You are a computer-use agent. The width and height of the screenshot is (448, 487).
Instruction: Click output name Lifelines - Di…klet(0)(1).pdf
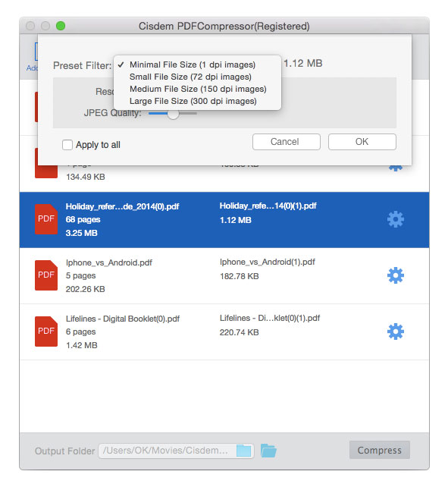[270, 318]
